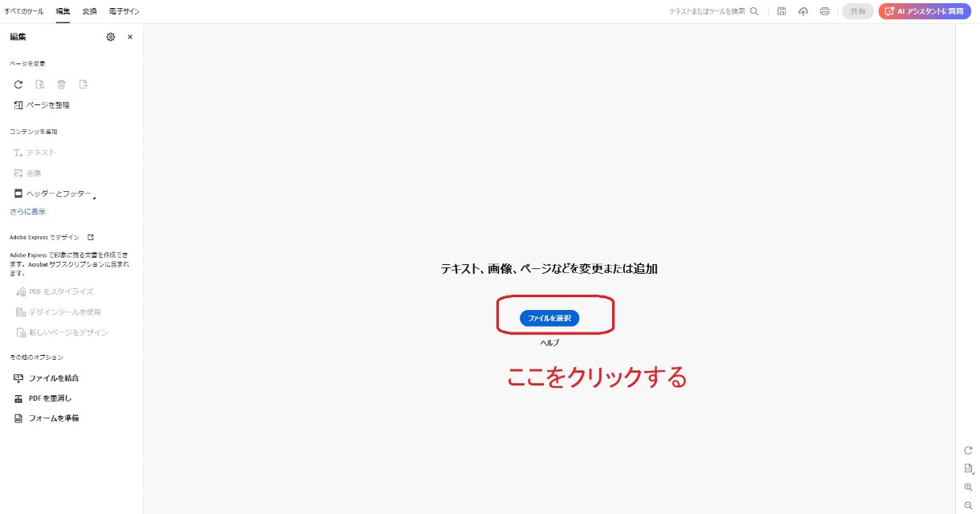Open the page display options dropdown
Screen dimensions: 980x514
click(x=968, y=469)
